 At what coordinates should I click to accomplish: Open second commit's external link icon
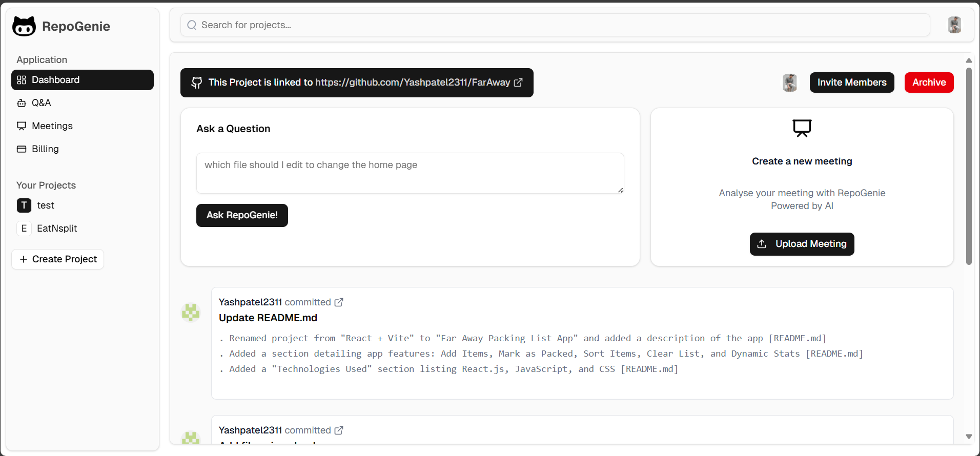click(x=339, y=430)
